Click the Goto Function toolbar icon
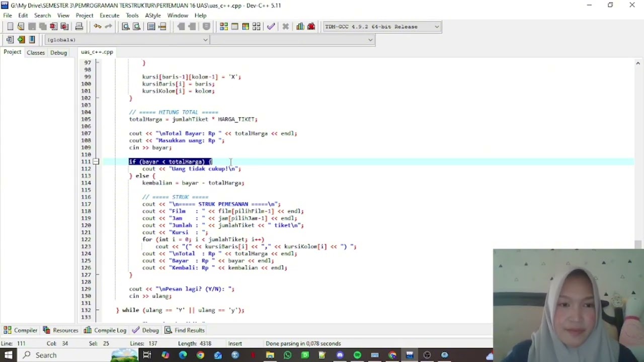 pos(151,27)
